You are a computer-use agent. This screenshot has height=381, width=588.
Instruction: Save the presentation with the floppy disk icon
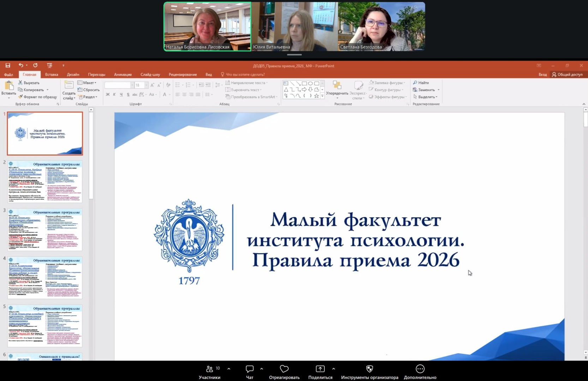8,65
